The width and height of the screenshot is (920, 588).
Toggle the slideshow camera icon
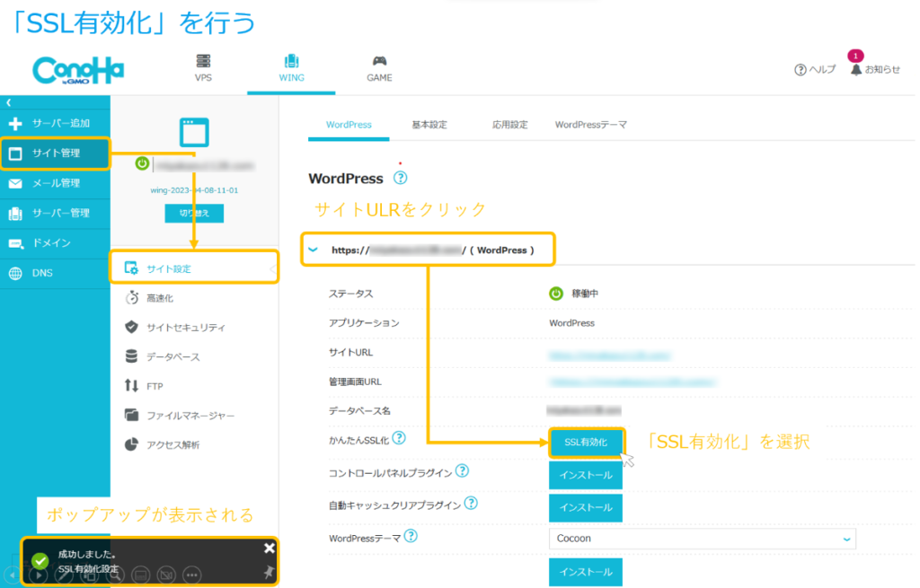[166, 575]
